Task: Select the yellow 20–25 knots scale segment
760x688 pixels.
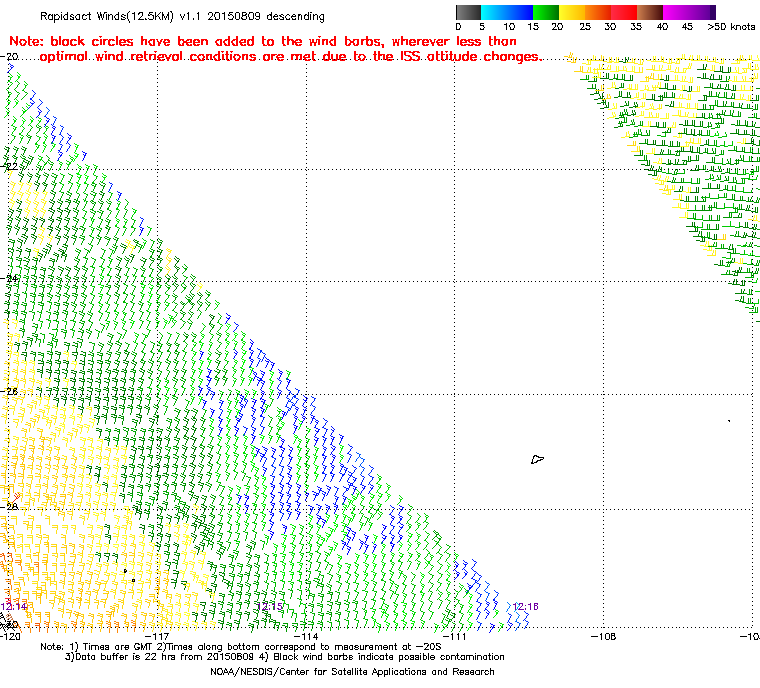Action: click(572, 12)
